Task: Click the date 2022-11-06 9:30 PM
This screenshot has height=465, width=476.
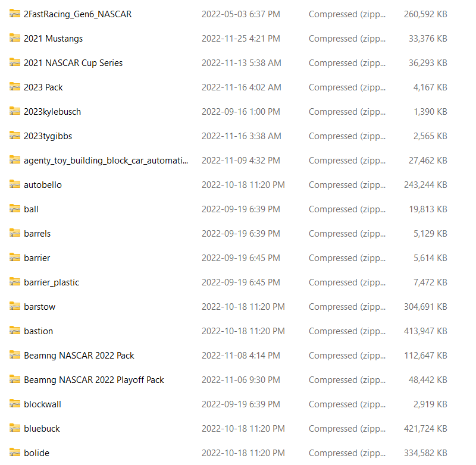Action: (x=241, y=380)
